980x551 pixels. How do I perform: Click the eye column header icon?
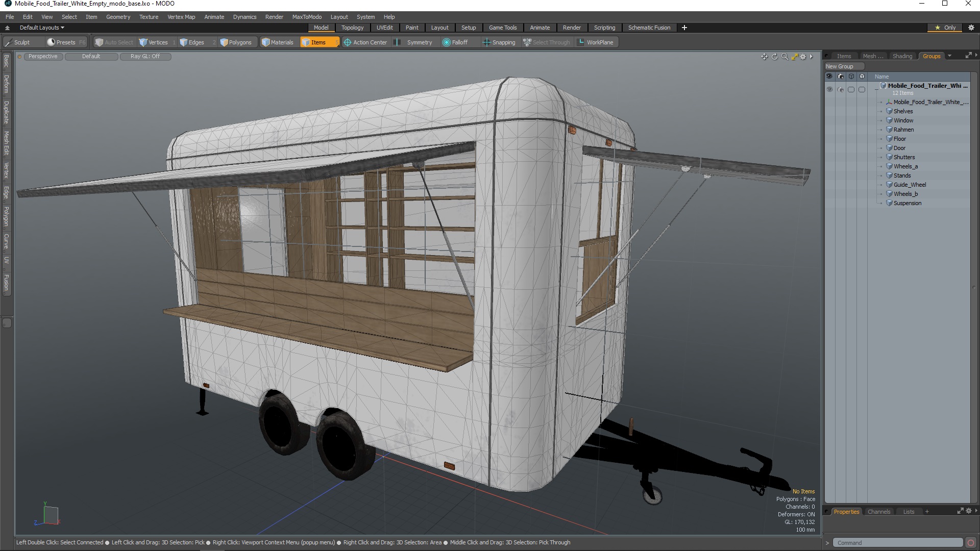tap(829, 77)
